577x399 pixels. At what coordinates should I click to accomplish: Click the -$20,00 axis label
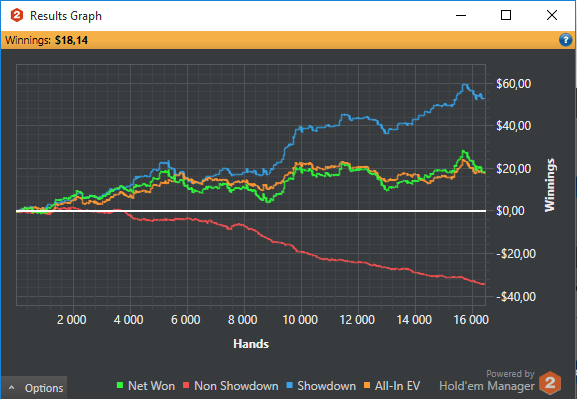pyautogui.click(x=516, y=254)
